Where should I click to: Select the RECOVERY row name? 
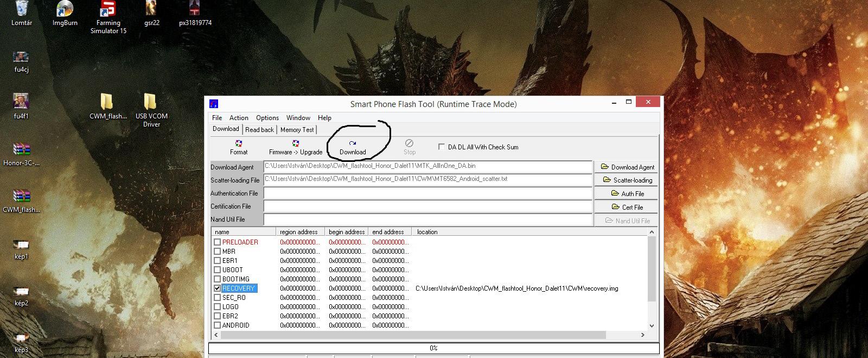239,288
